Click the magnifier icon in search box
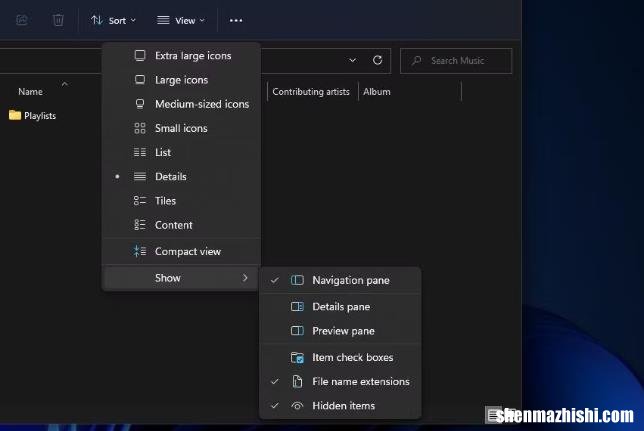Screen dimensions: 644x431 tap(416, 61)
